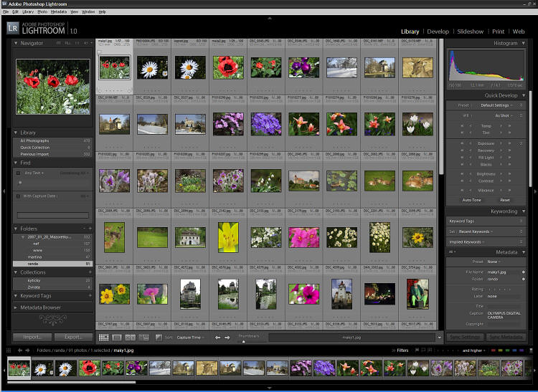Select the martina folder
Screen dimensions: 538x392
34,257
